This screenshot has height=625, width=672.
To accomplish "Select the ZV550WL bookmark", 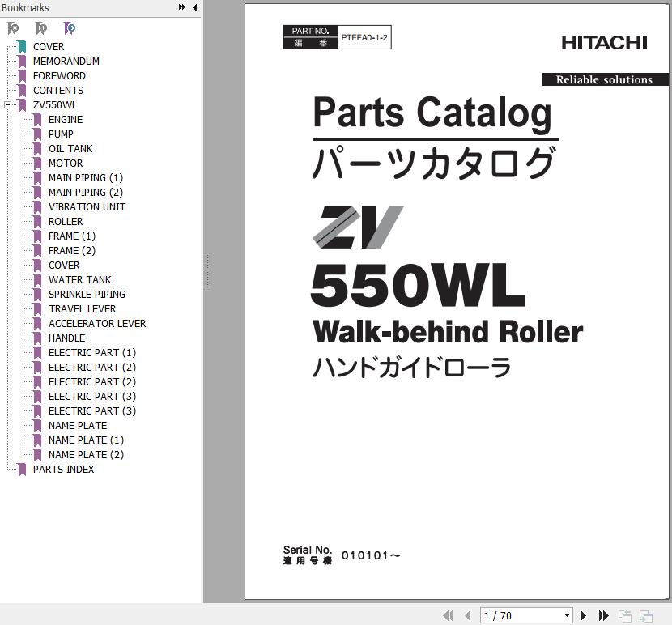I will click(x=55, y=105).
